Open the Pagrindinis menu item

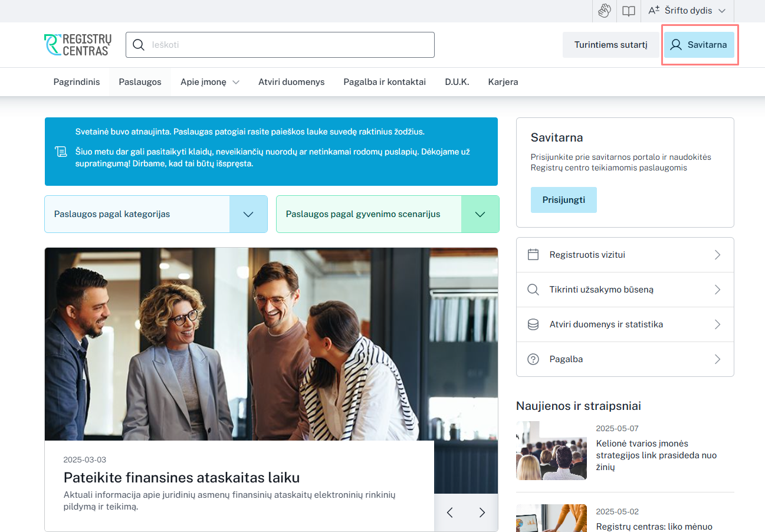[77, 82]
